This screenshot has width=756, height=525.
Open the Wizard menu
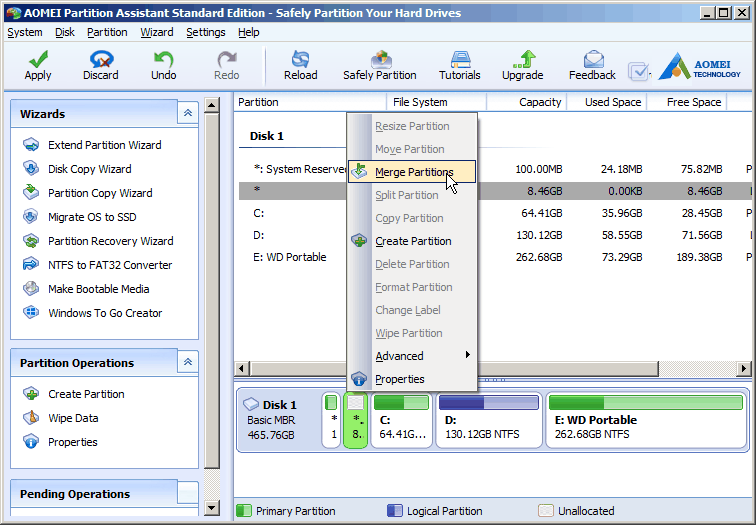coord(157,32)
